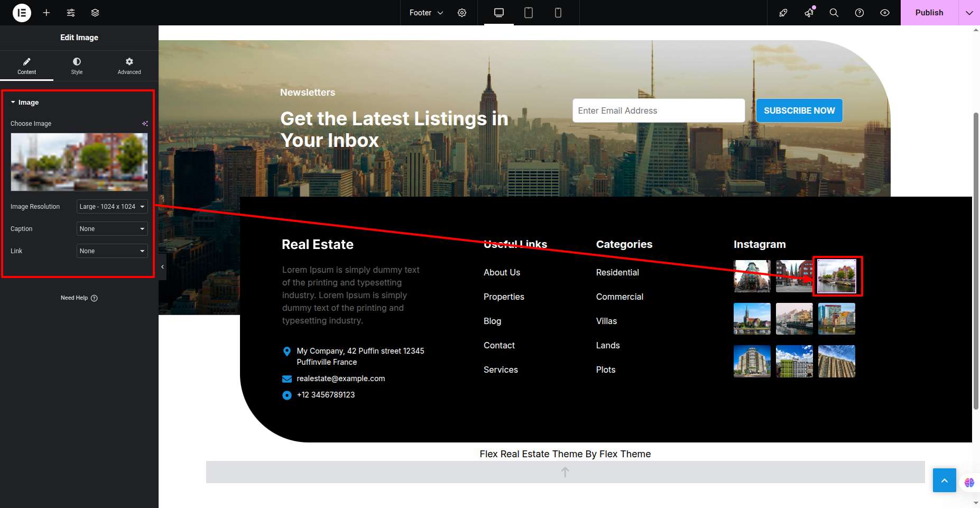Open the Finder search icon
Screen dimensions: 980x508
834,13
